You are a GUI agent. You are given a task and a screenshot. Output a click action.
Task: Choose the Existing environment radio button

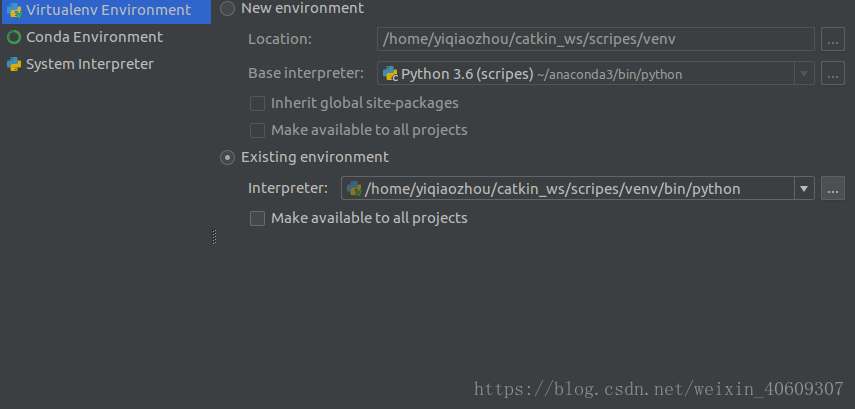227,158
